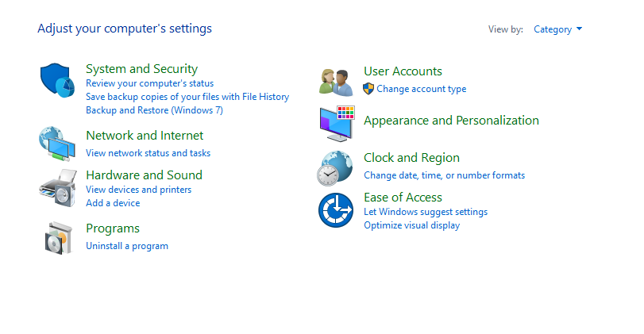Click the System and Security shield icon
Viewport: 644px width, 334px height.
pos(57,80)
